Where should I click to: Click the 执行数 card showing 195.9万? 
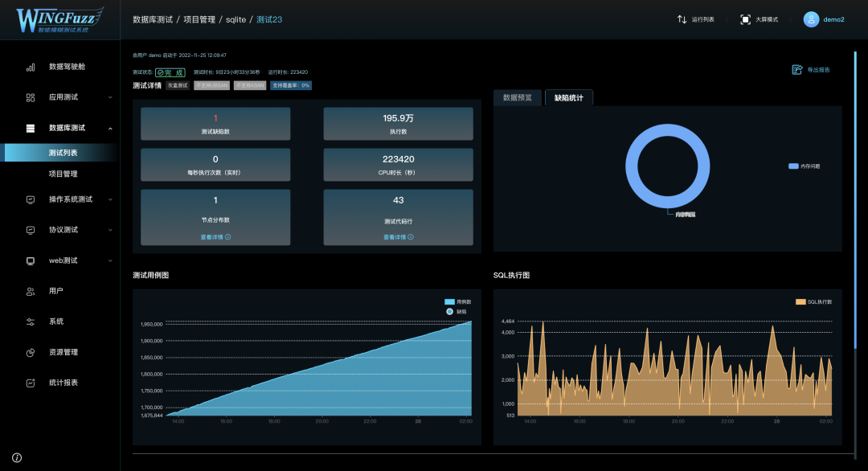point(398,124)
